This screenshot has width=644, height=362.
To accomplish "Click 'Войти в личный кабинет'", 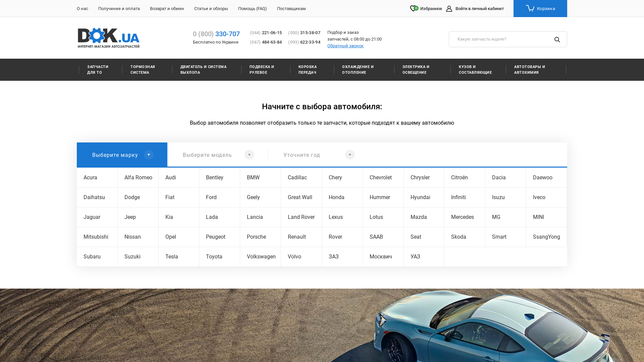I will (x=480, y=9).
